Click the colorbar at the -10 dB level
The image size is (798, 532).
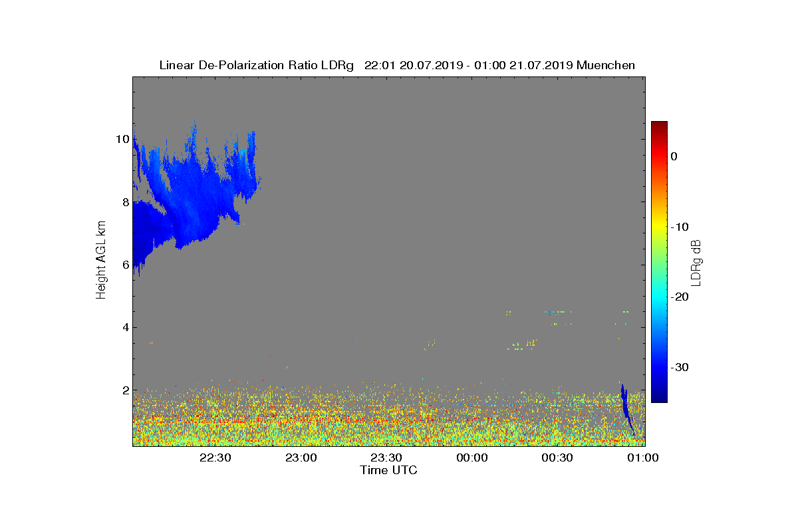click(659, 227)
